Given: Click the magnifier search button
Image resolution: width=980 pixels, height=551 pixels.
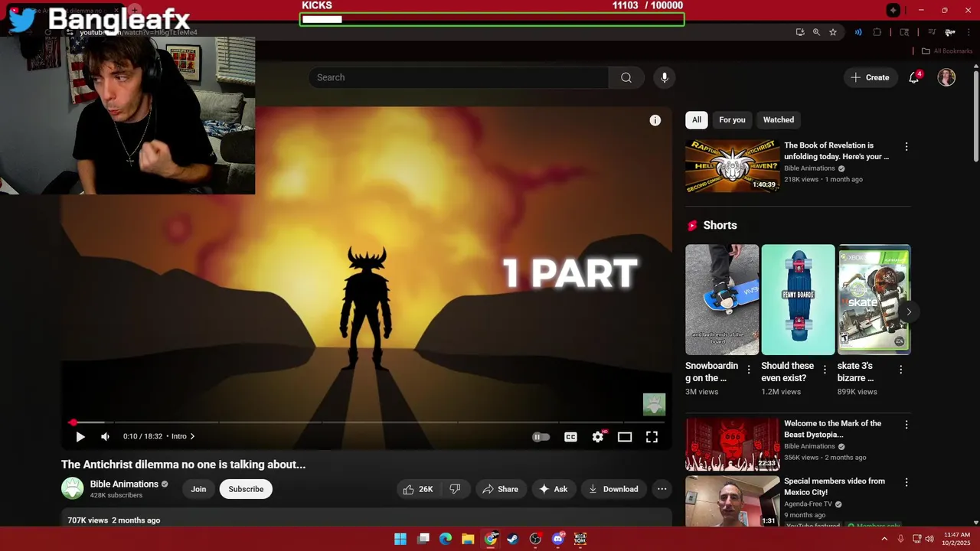Looking at the screenshot, I should coord(626,77).
